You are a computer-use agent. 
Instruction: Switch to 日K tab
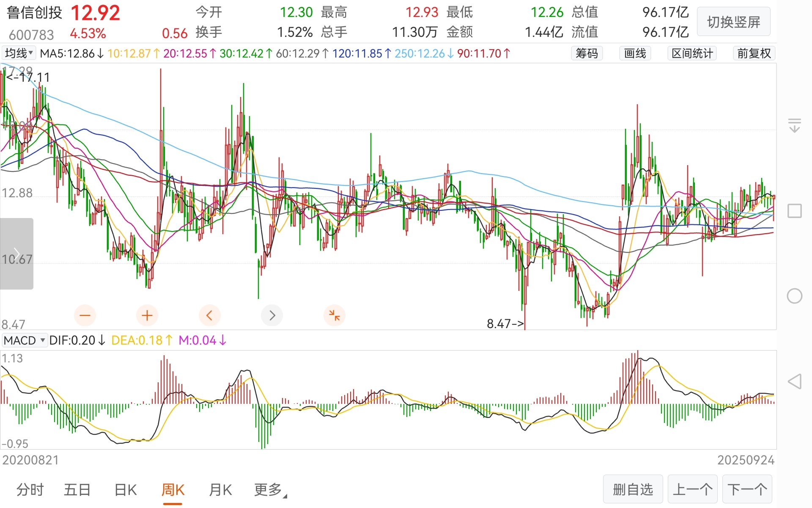(x=126, y=490)
